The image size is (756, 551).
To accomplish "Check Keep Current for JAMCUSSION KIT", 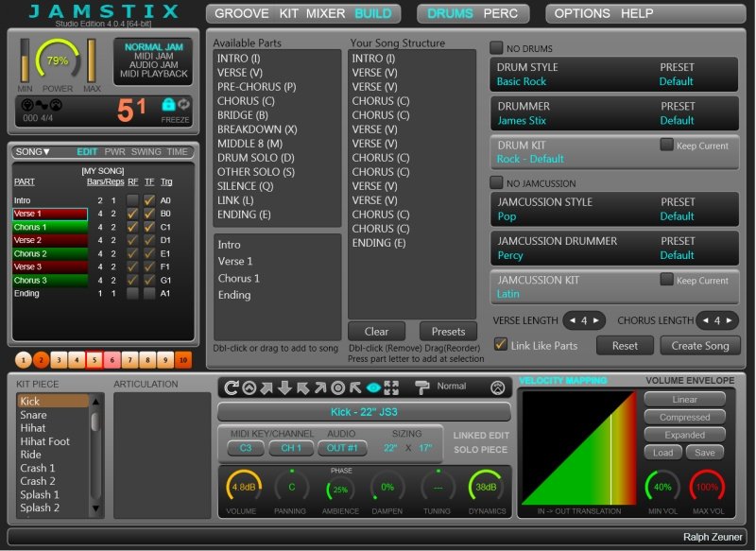I will point(667,280).
